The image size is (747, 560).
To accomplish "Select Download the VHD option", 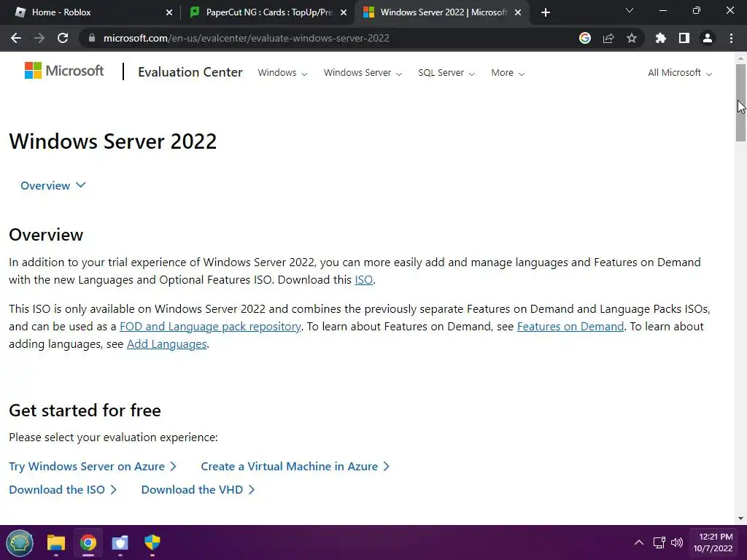I will pyautogui.click(x=198, y=489).
